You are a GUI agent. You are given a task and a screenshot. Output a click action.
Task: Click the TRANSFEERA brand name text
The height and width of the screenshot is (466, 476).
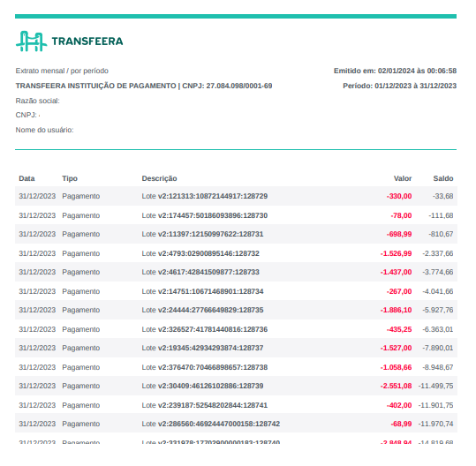click(x=87, y=41)
